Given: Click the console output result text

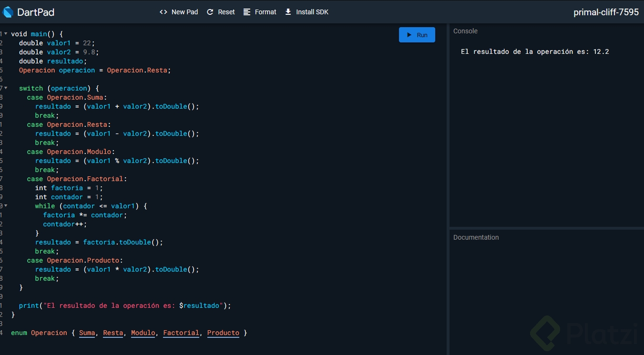Looking at the screenshot, I should coord(534,51).
